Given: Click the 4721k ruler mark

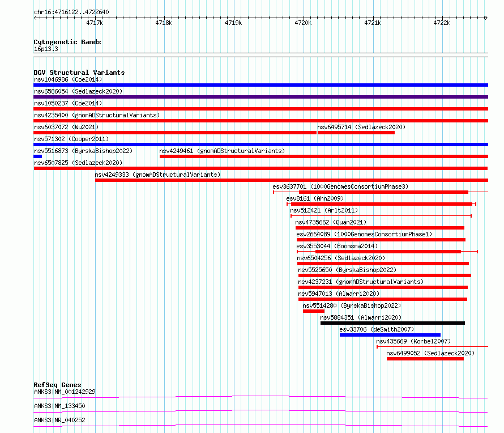Looking at the screenshot, I should point(373,23).
